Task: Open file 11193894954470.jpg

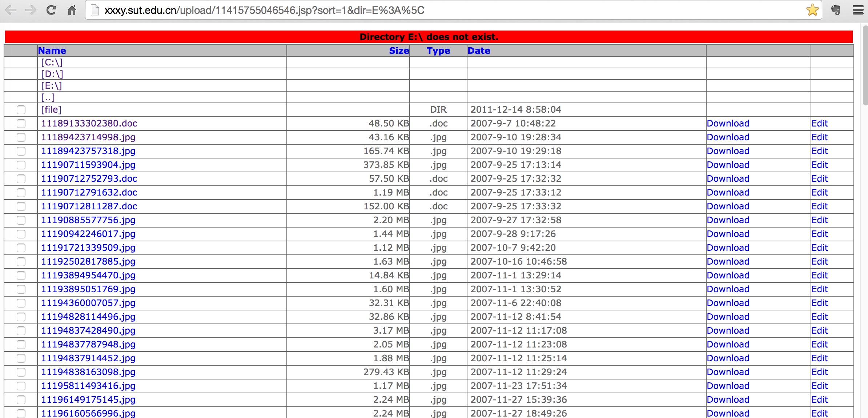Action: point(88,275)
